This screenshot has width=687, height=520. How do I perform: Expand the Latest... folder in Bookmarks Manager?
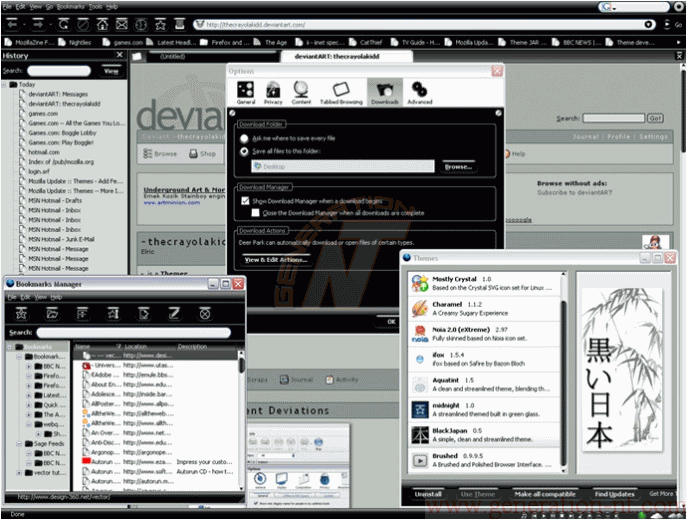pyautogui.click(x=29, y=395)
